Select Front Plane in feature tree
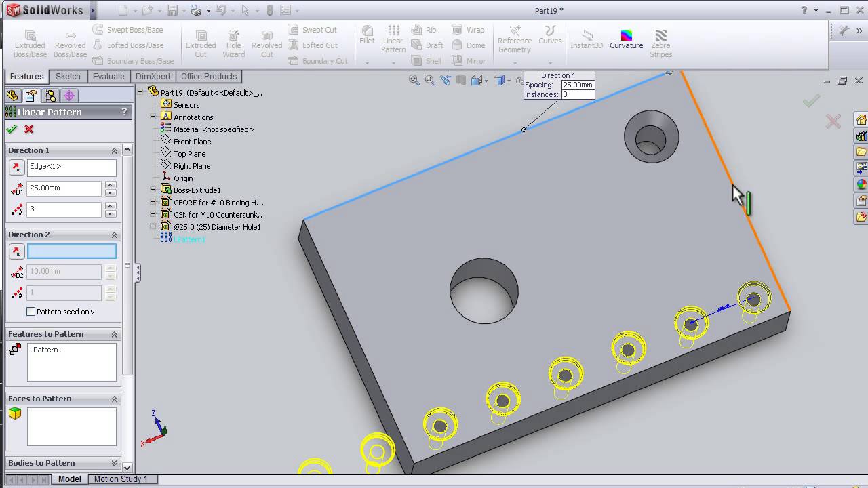 point(192,142)
